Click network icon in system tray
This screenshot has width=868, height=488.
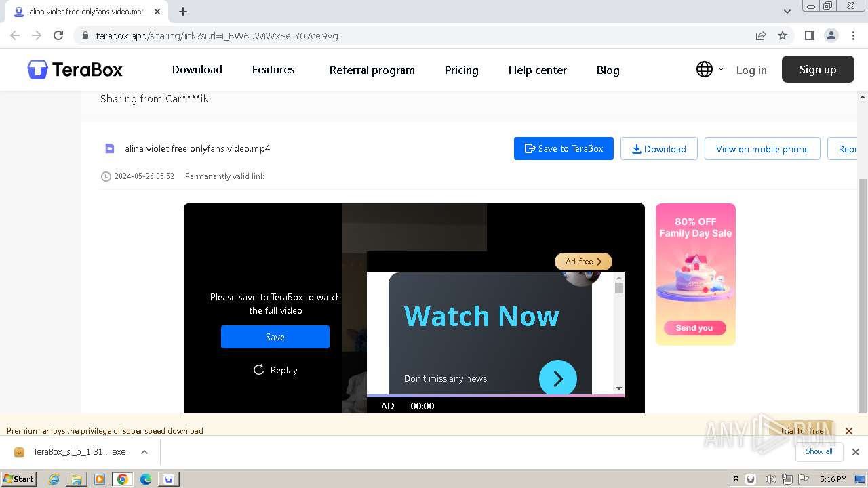(x=787, y=479)
